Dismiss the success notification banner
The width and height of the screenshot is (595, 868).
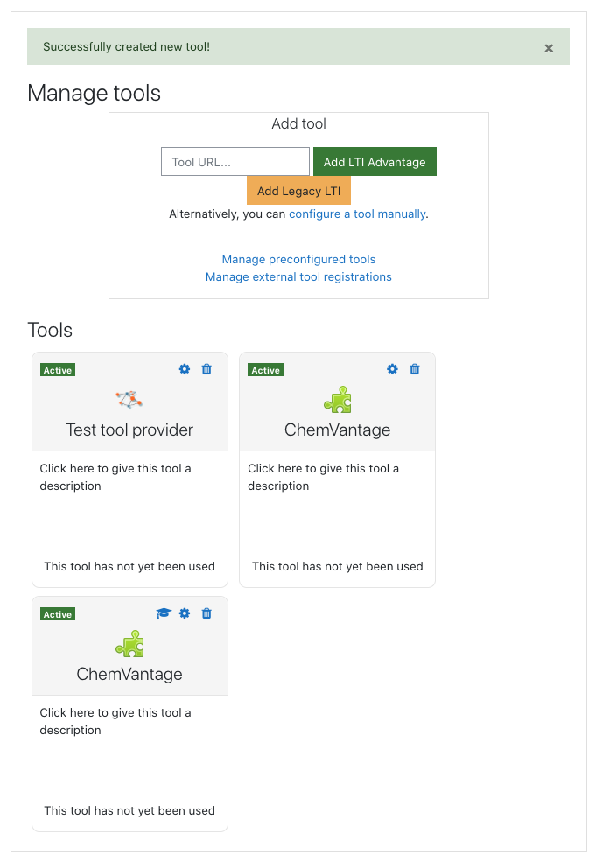click(x=549, y=48)
